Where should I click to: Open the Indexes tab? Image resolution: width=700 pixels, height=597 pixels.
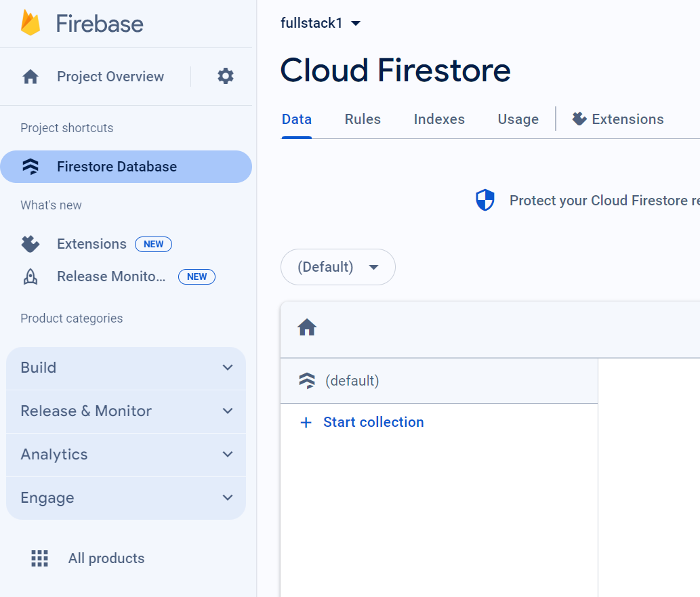point(438,119)
